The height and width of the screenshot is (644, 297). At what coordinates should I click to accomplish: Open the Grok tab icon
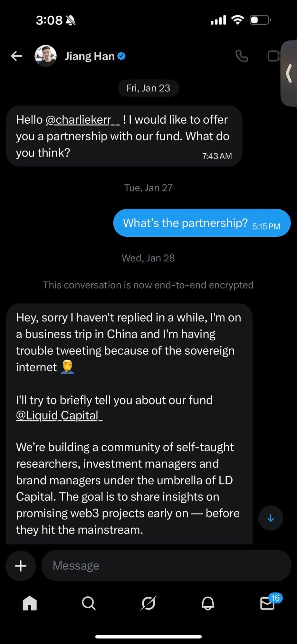point(148,603)
